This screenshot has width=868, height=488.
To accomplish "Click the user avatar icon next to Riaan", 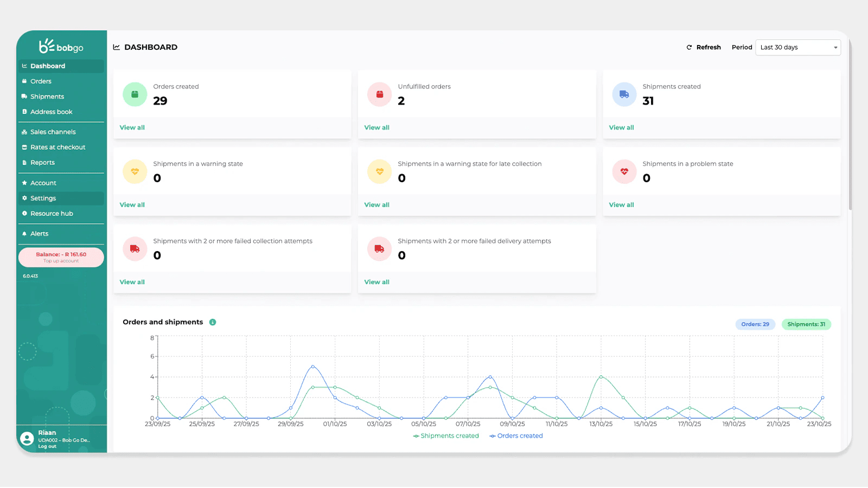I will (27, 439).
